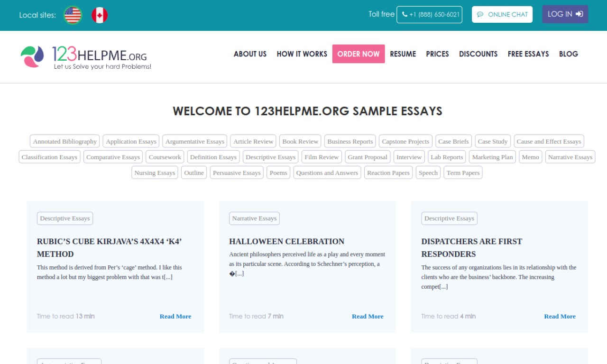Select the Canada flag site
This screenshot has width=607, height=364.
pos(100,15)
